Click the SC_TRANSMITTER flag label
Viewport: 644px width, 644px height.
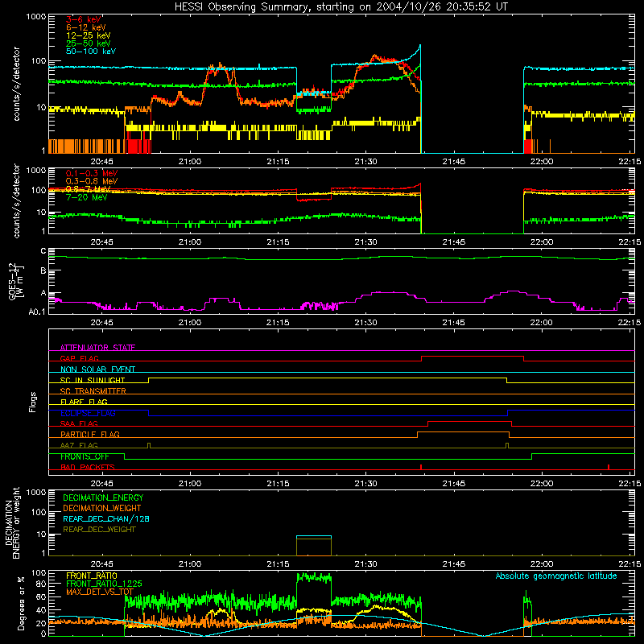pos(93,390)
